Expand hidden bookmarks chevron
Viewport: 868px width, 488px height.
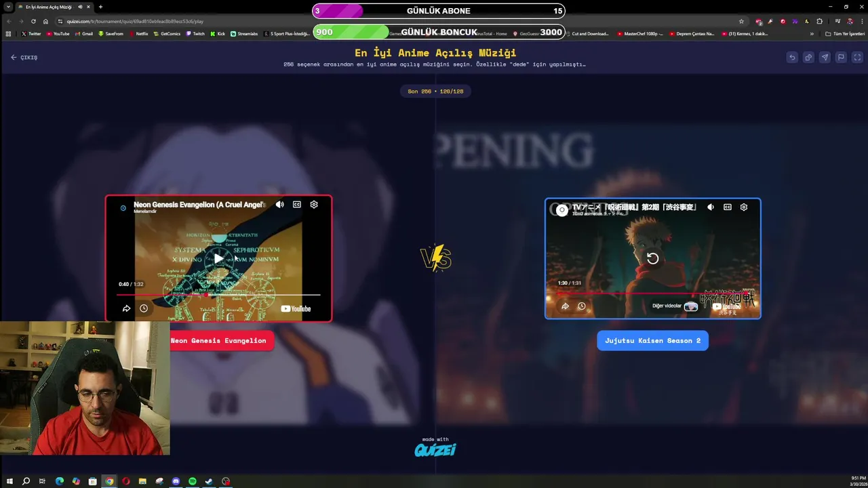[x=812, y=34]
